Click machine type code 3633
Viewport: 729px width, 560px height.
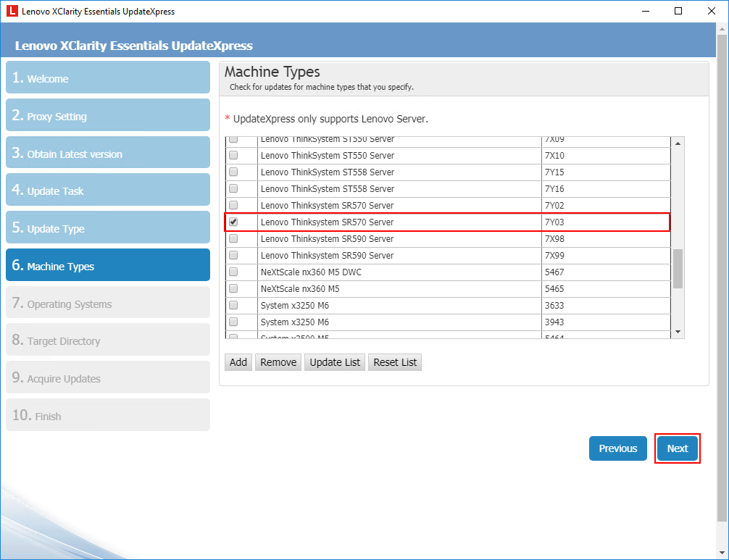coord(554,305)
